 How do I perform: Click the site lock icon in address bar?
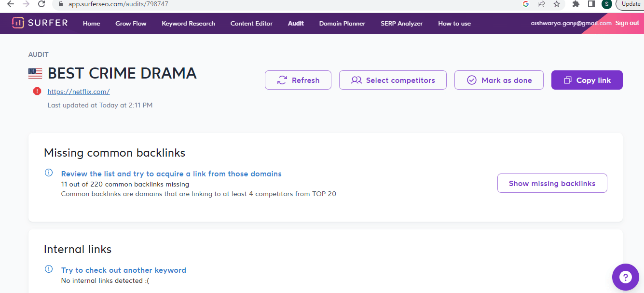point(61,4)
